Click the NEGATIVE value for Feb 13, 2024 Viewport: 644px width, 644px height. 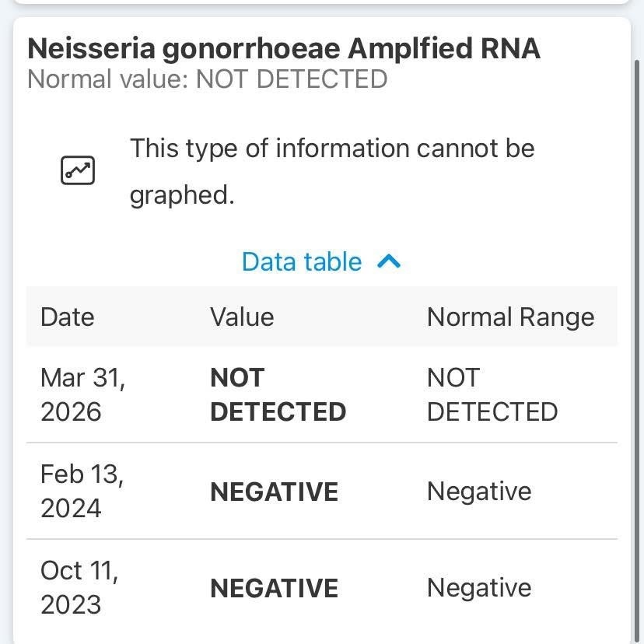pyautogui.click(x=274, y=492)
